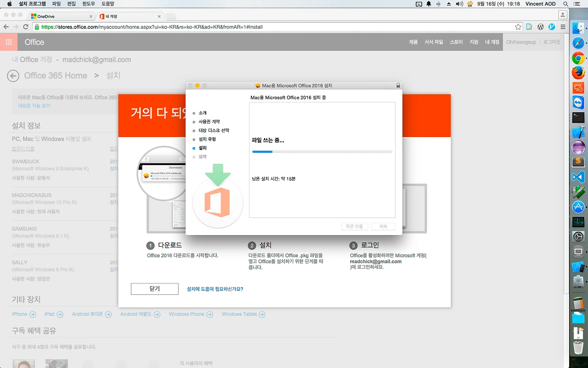
Task: Open TeamViewer from the dock
Action: tap(578, 102)
